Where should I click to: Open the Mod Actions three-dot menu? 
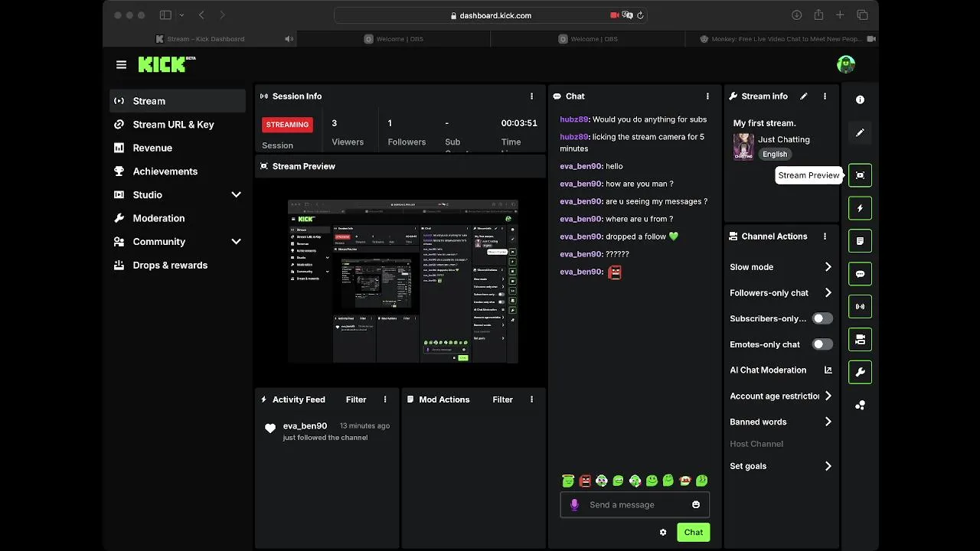pyautogui.click(x=531, y=399)
